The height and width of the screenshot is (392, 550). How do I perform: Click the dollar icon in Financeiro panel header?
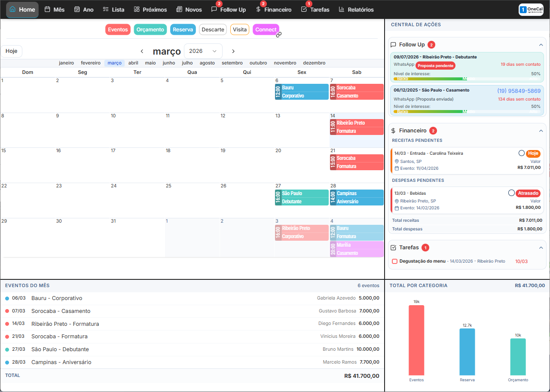coord(393,131)
